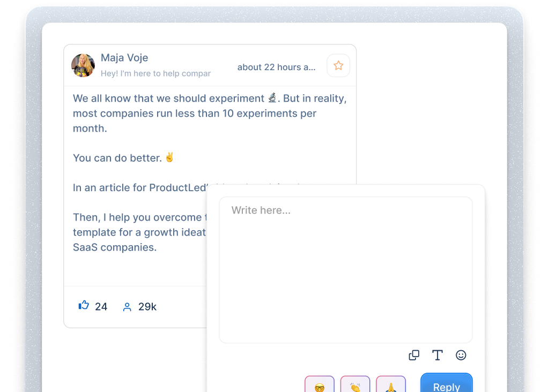Insert the nerd face emoji reaction
Image resolution: width=549 pixels, height=392 pixels.
pyautogui.click(x=320, y=385)
